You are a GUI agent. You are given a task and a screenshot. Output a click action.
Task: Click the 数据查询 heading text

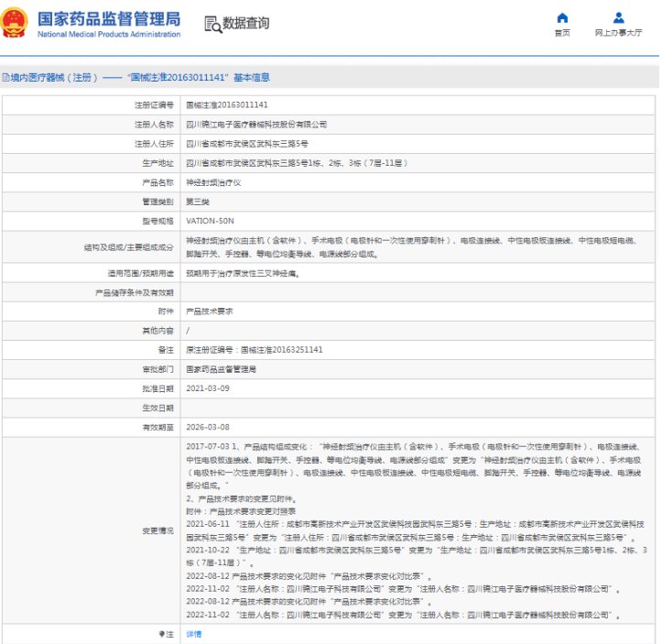pos(245,23)
